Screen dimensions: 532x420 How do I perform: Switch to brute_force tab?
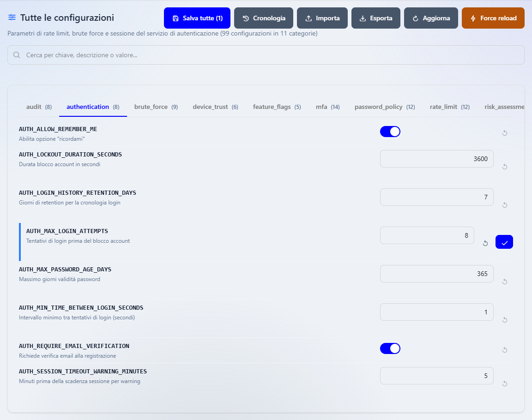(x=156, y=107)
